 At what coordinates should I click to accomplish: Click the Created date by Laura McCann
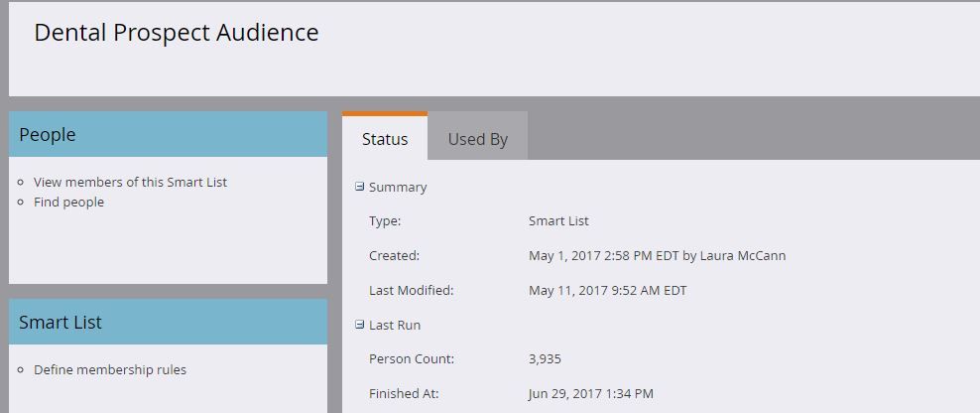[658, 255]
